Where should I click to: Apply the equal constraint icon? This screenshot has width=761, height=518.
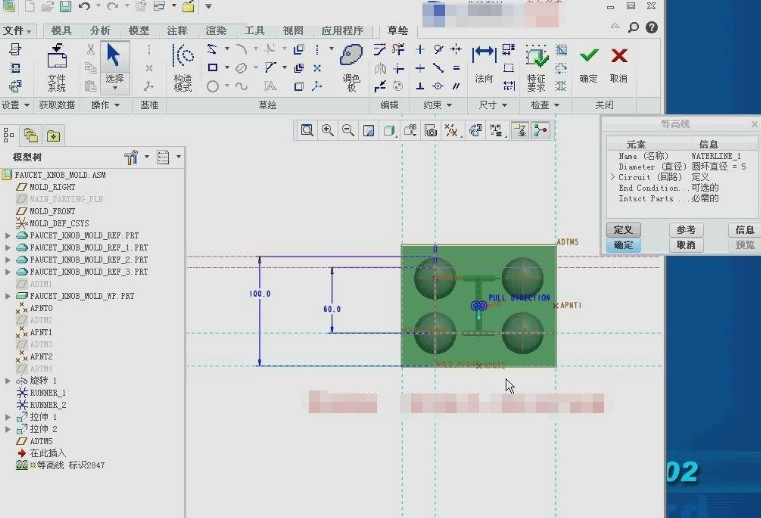(x=456, y=68)
